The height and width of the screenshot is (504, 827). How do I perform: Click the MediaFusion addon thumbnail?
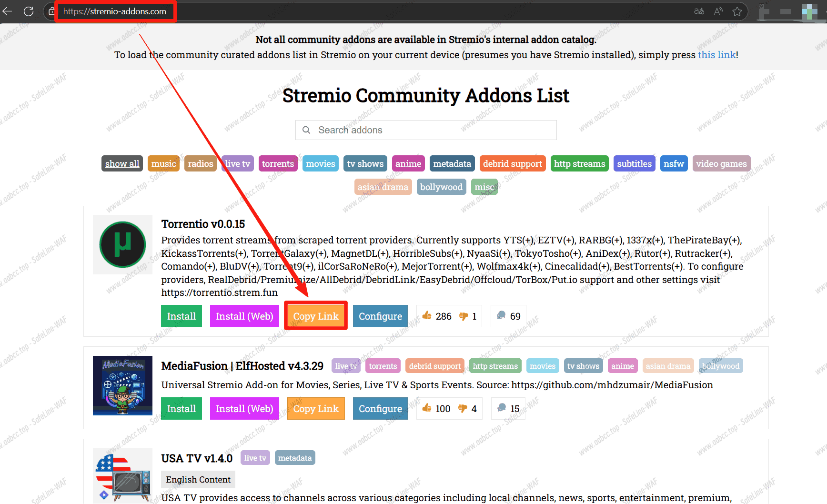pos(122,385)
